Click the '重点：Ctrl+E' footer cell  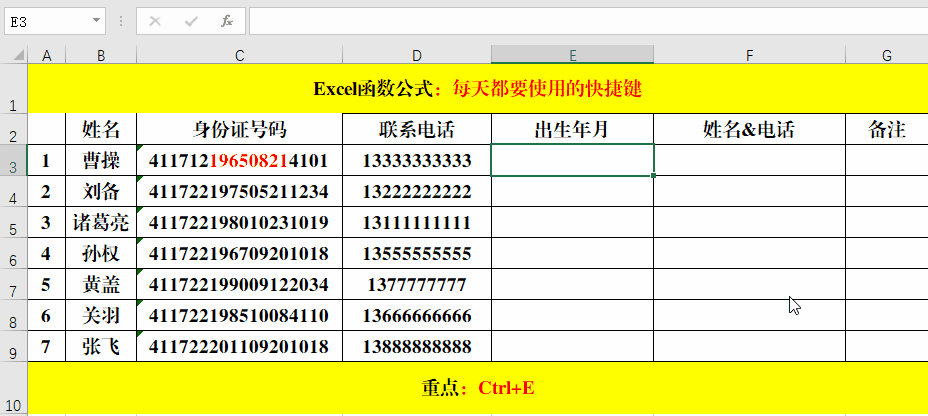click(x=478, y=388)
